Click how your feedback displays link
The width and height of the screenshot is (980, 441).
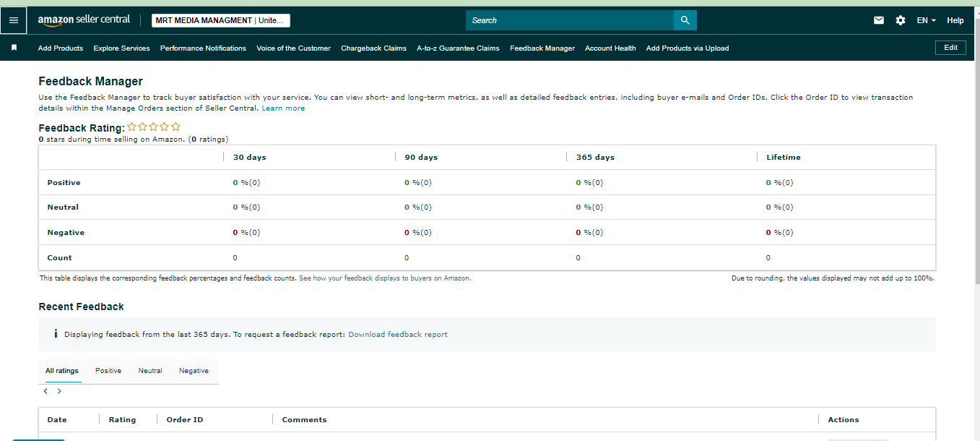pos(385,278)
